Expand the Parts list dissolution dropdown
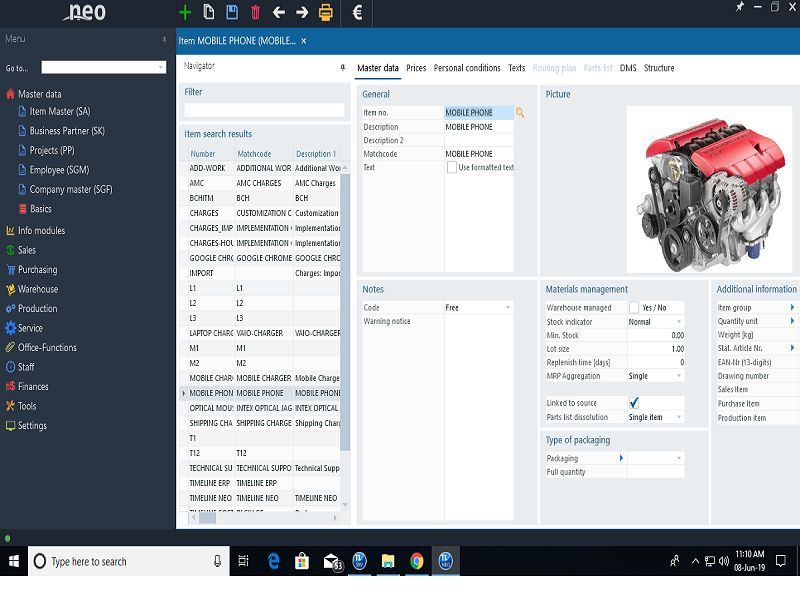The image size is (800, 600). 680,417
